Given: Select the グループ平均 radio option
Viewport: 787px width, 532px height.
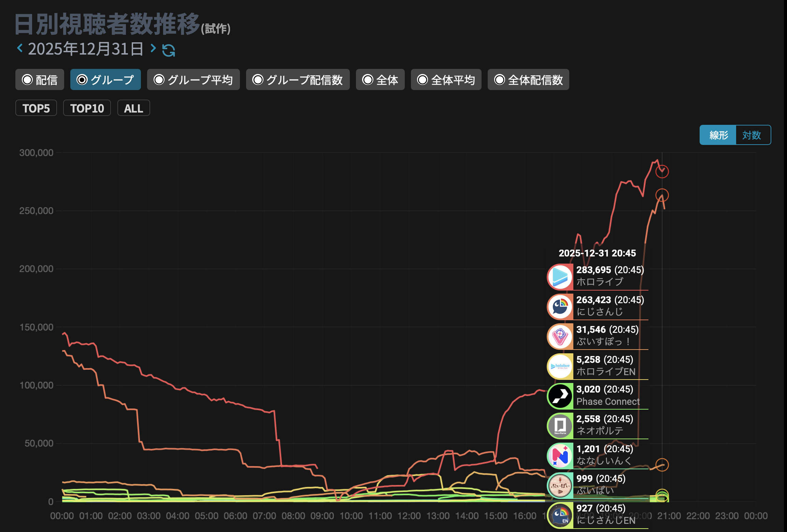Looking at the screenshot, I should point(193,80).
